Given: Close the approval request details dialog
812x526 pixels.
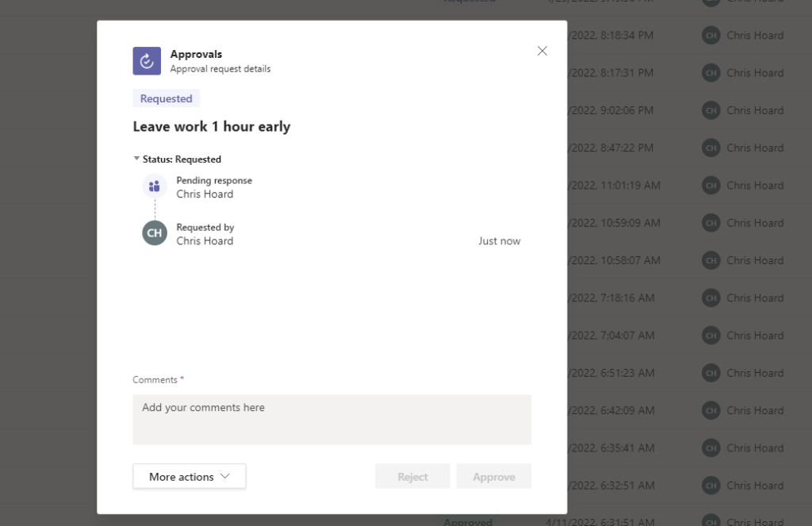Looking at the screenshot, I should click(x=542, y=51).
